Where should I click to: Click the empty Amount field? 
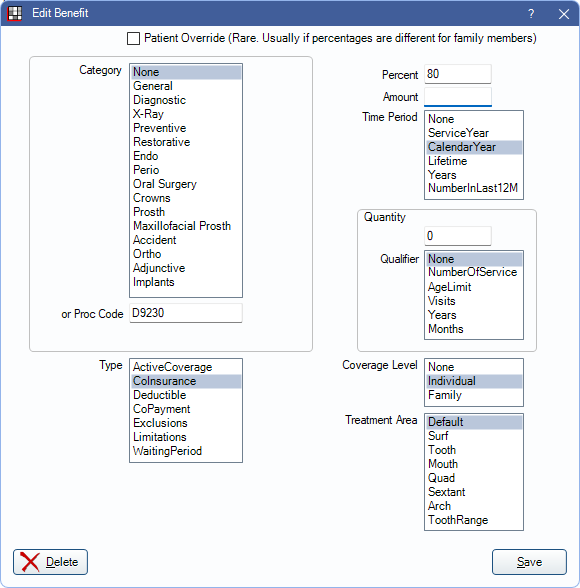tap(457, 97)
